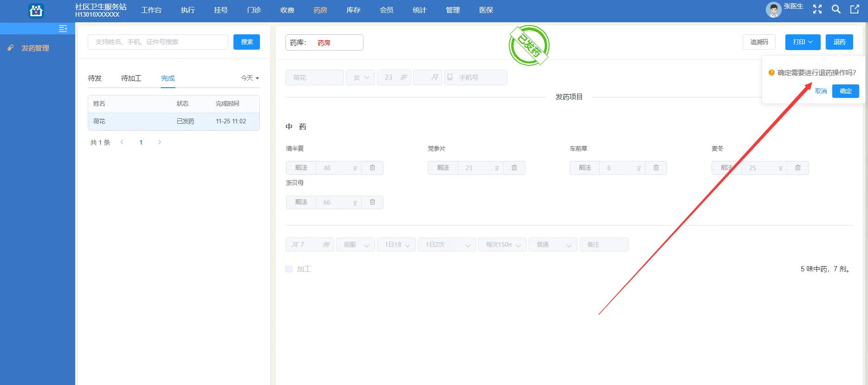
Task: Focus the patient search input field
Action: point(158,42)
